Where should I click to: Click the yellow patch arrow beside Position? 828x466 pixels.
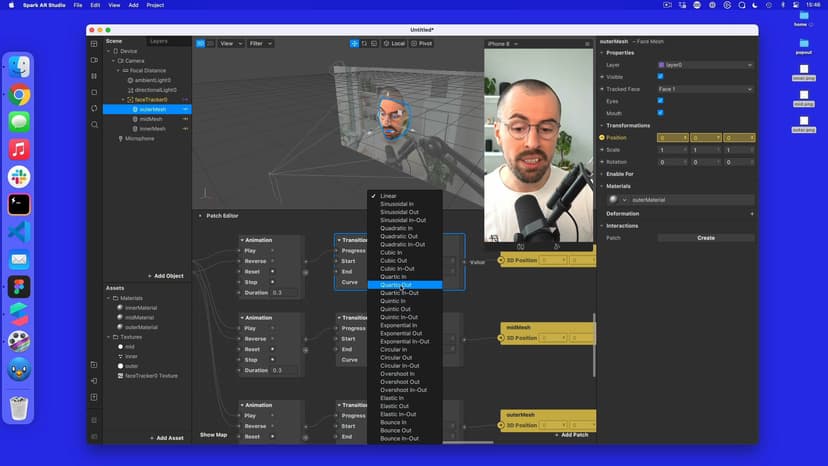[602, 137]
